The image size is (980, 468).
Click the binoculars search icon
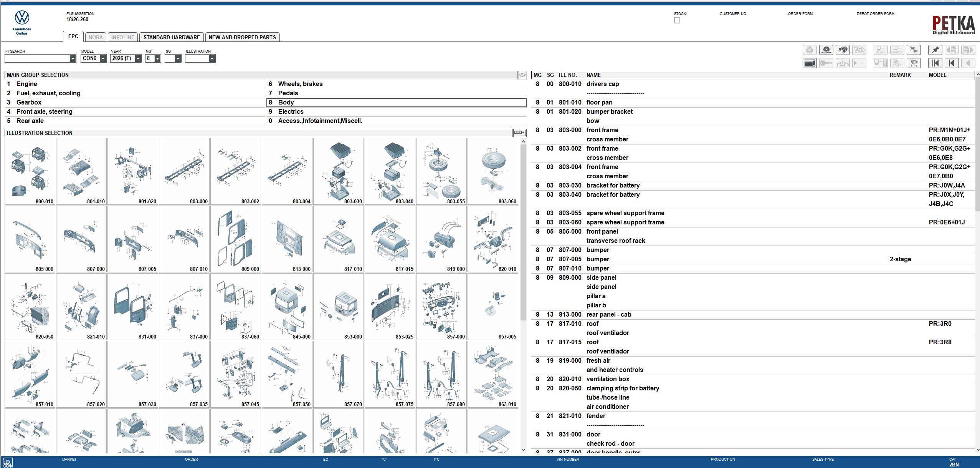pos(843,50)
